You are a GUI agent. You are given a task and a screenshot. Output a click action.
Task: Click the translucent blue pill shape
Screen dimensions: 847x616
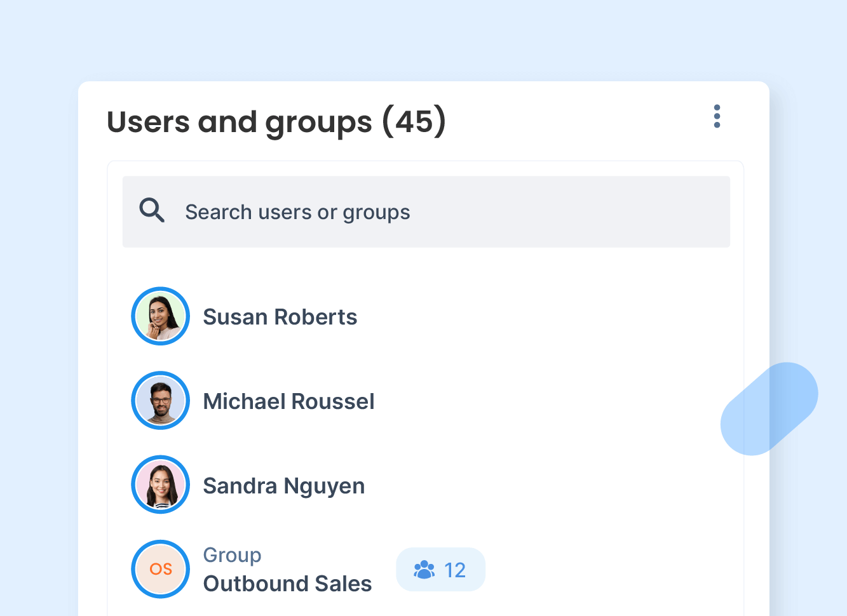[x=769, y=409]
